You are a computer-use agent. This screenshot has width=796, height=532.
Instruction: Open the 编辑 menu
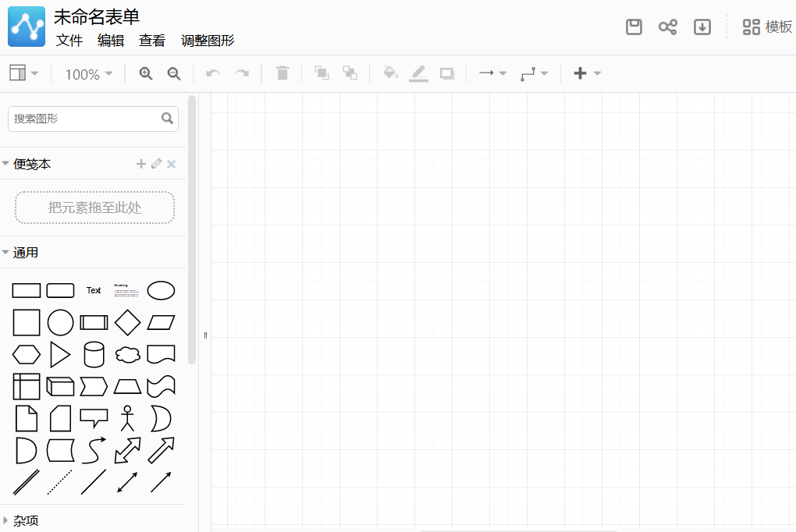[111, 41]
